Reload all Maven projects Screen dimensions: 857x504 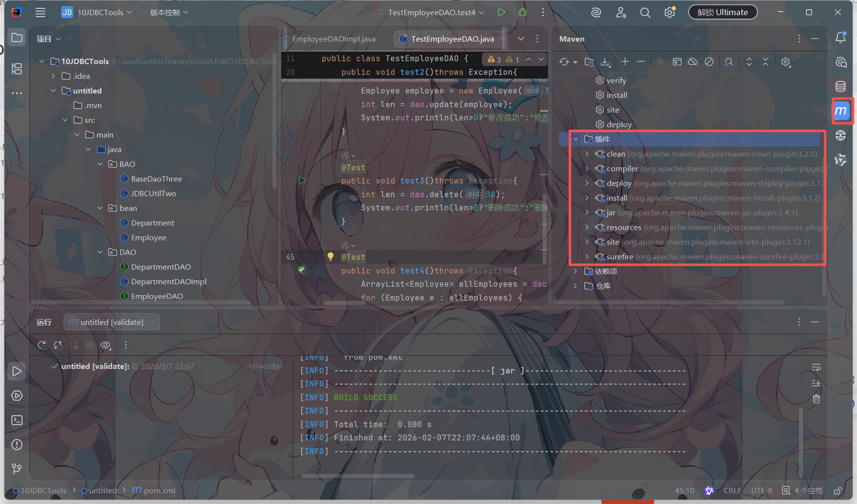[x=565, y=62]
